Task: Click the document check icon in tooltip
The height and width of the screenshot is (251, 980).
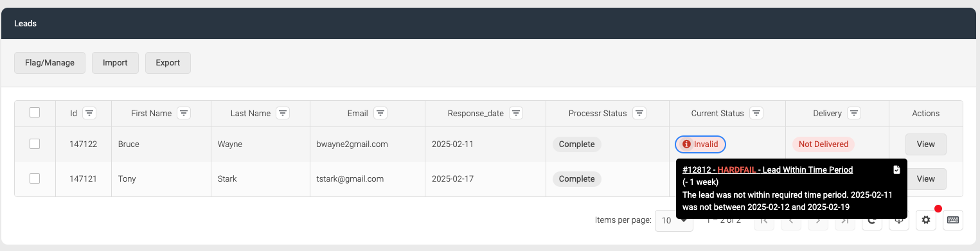Action: (x=897, y=169)
